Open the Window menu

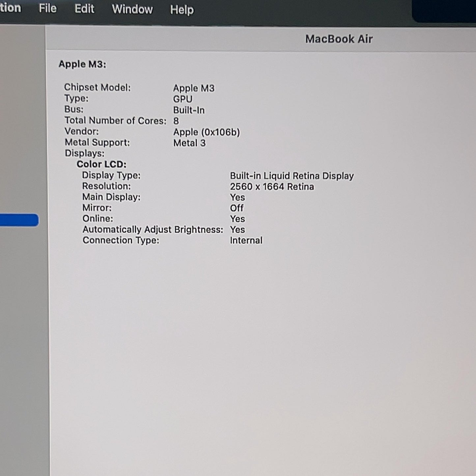132,9
